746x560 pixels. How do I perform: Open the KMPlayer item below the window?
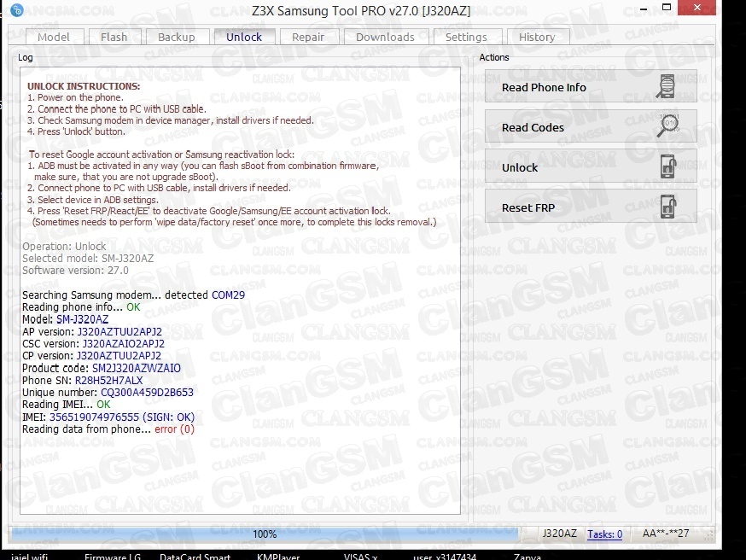click(x=278, y=557)
